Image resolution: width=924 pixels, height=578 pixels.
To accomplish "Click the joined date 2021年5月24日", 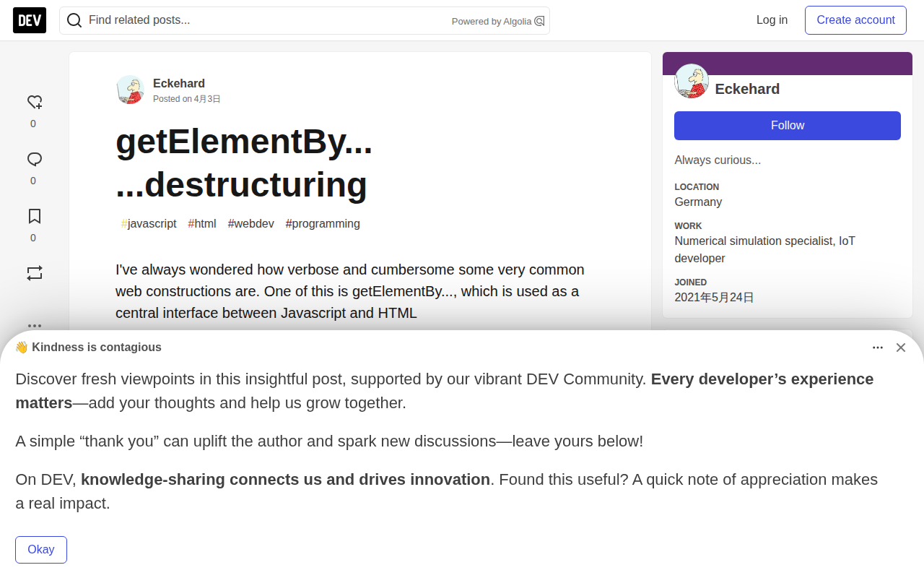I will coord(714,298).
